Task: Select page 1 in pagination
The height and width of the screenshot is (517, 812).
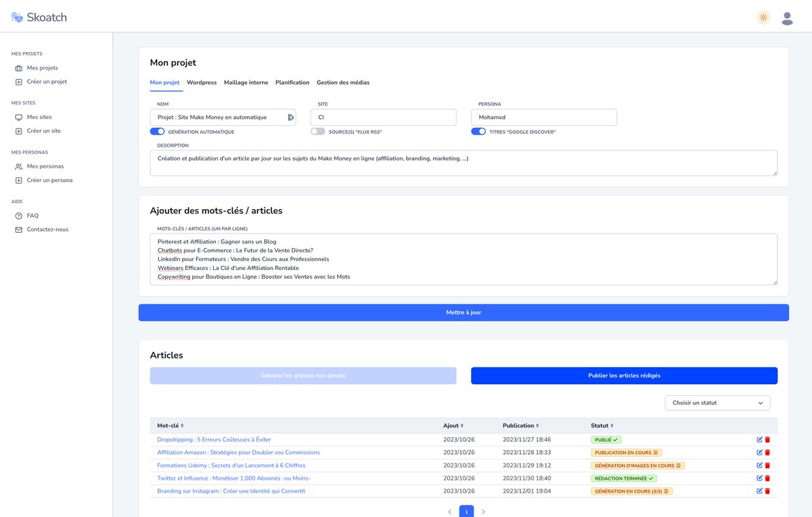Action: 466,512
